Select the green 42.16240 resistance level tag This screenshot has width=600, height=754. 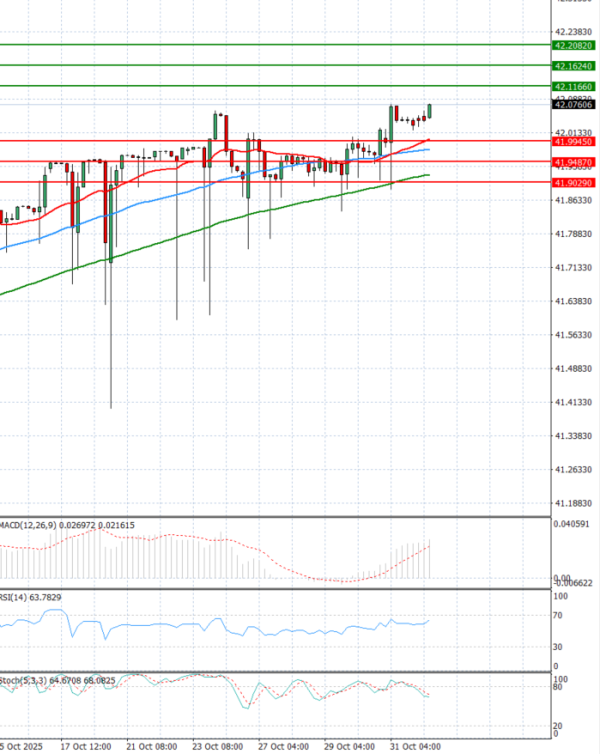click(x=573, y=65)
